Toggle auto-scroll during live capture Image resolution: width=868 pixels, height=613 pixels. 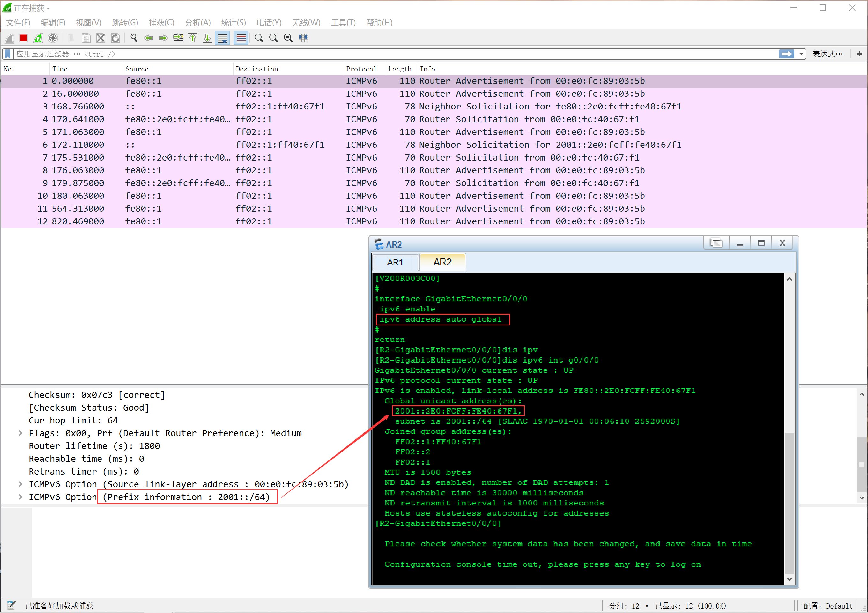pos(223,38)
